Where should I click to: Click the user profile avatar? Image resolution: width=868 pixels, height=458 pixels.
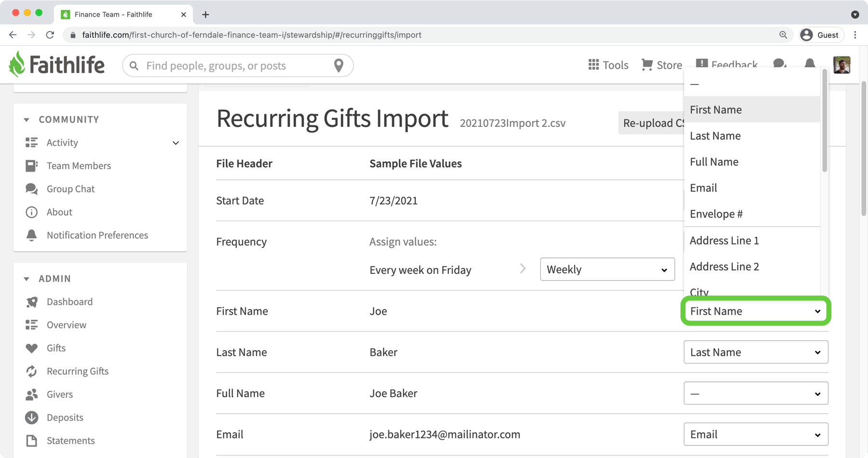[x=842, y=65]
